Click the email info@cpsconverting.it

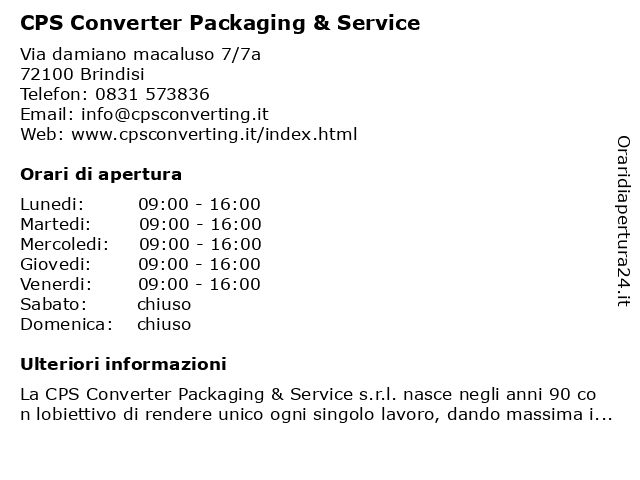point(175,114)
